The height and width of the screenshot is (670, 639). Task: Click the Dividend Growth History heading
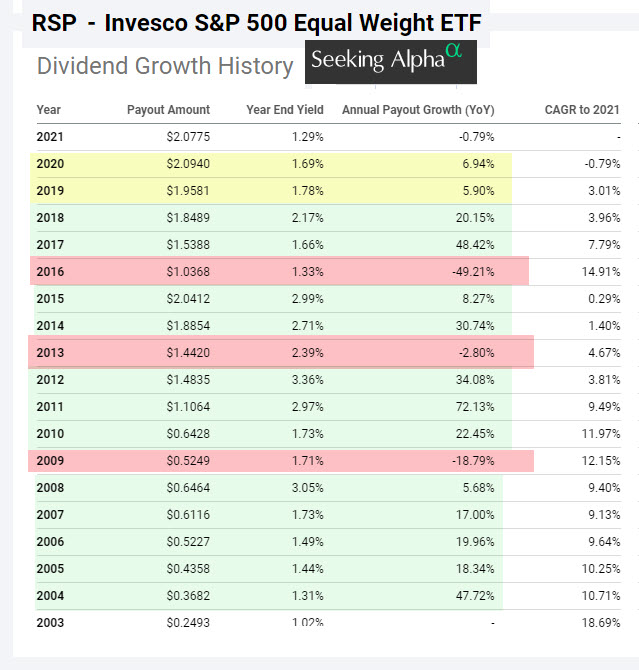point(165,66)
